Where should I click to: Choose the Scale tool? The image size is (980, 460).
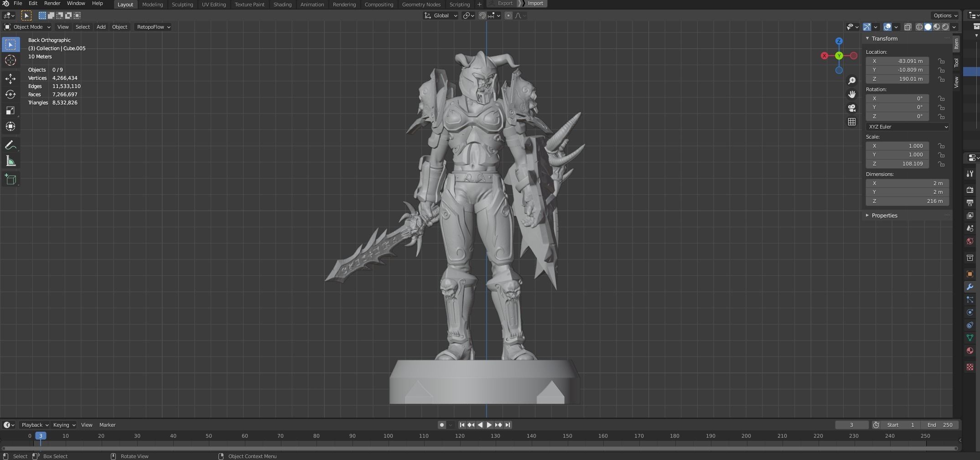10,110
